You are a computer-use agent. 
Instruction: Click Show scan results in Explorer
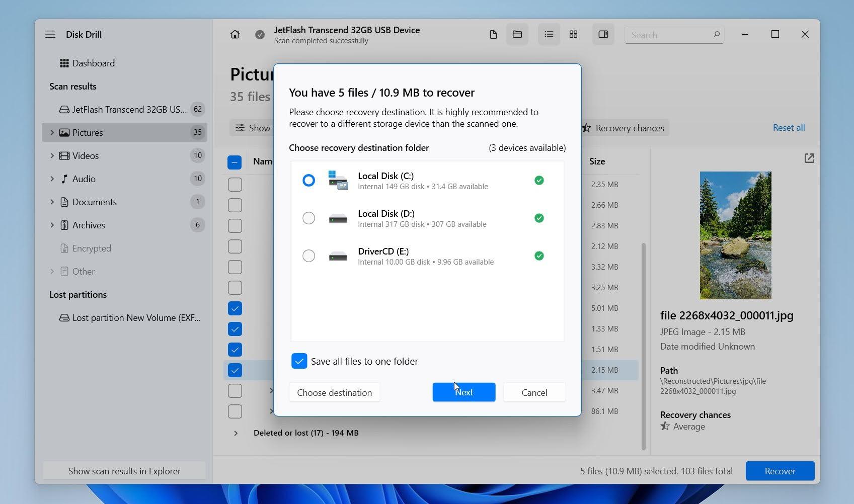[x=124, y=471]
